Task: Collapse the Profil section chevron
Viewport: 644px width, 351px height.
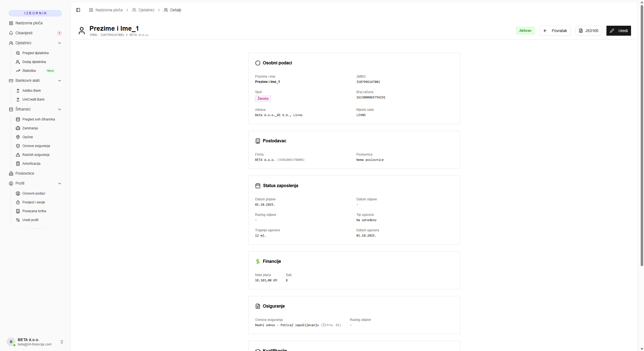Action: [x=60, y=184]
